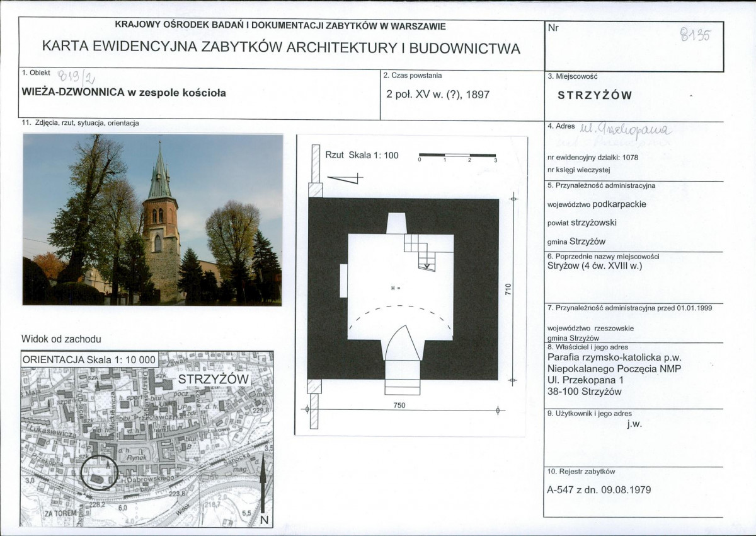Screen dimensions: 756x536
Task: Click the date '2 poł. XV w. (?), 1897'
Action: [x=438, y=95]
